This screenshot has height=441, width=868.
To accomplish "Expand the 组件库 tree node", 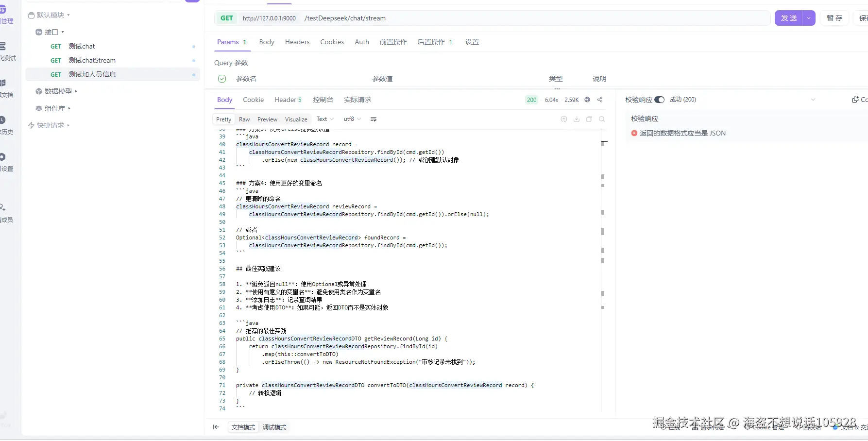I will (x=69, y=108).
